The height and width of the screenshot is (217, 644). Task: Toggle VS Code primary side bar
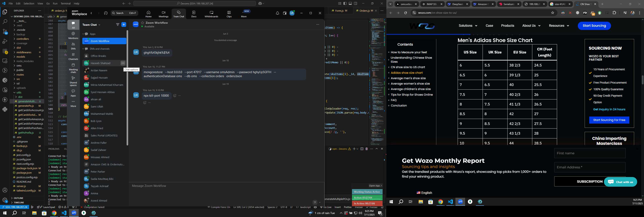345,3
